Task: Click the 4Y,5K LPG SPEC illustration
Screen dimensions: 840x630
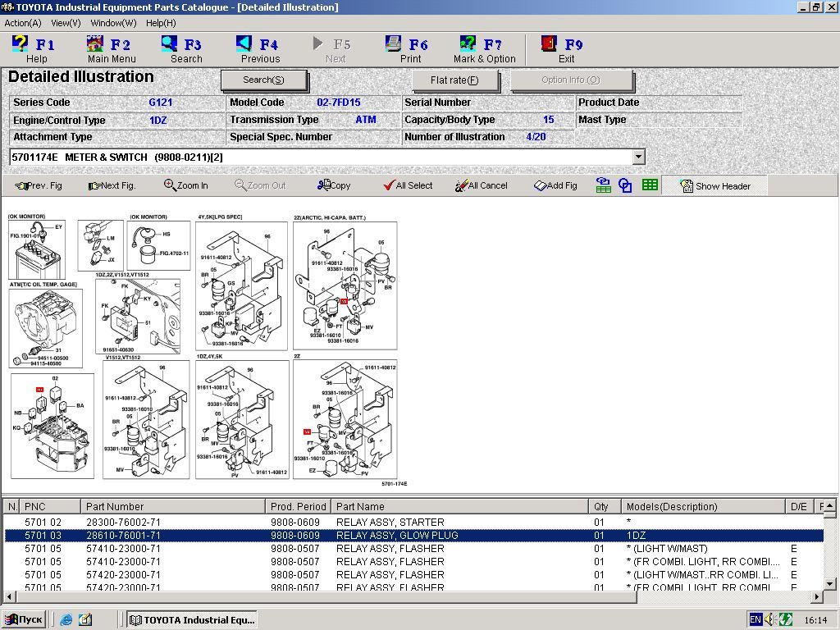Action: click(242, 285)
